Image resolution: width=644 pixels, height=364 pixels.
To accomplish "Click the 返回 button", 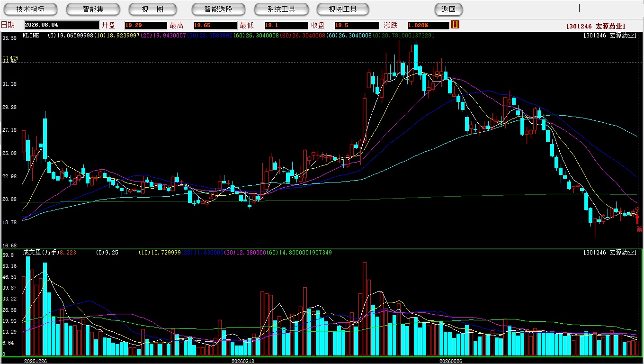I will pos(448,9).
